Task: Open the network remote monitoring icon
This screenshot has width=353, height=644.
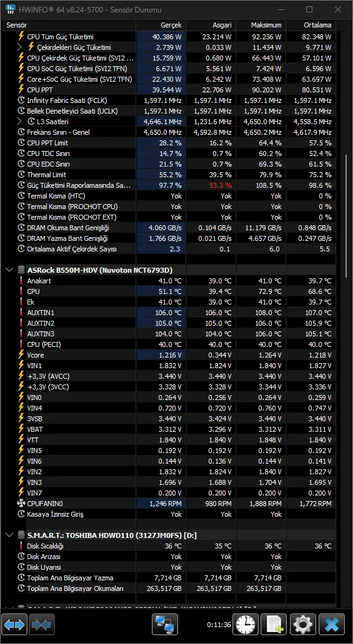Action: [x=165, y=625]
